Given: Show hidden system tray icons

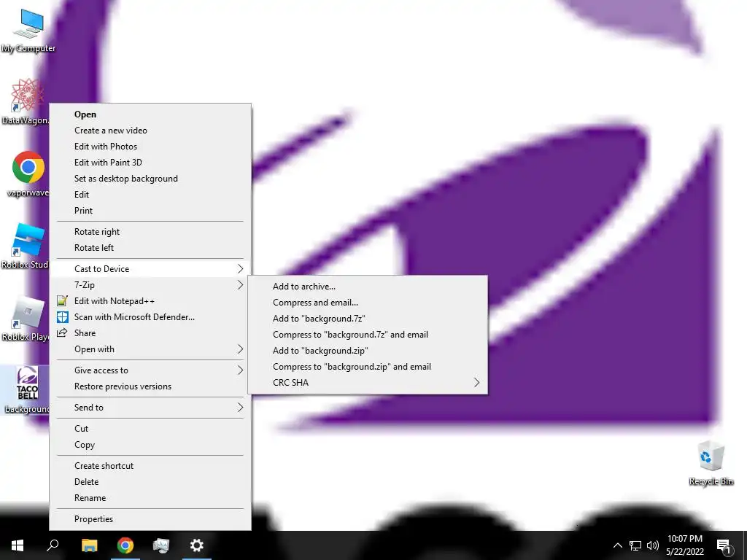Looking at the screenshot, I should (617, 545).
